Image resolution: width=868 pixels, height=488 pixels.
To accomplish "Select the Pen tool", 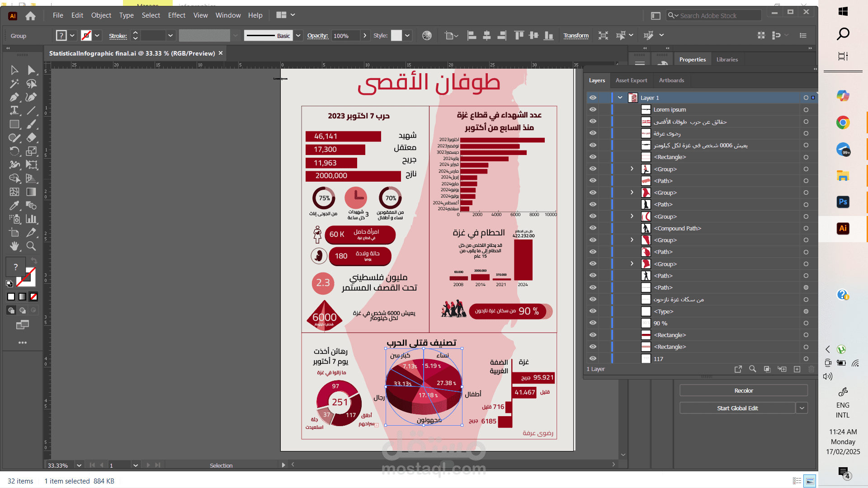I will point(14,97).
